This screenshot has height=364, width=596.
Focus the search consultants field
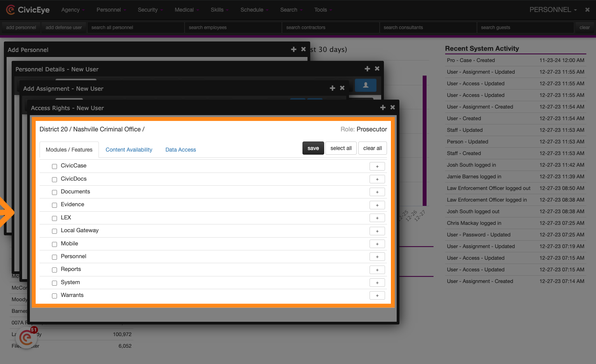(428, 28)
